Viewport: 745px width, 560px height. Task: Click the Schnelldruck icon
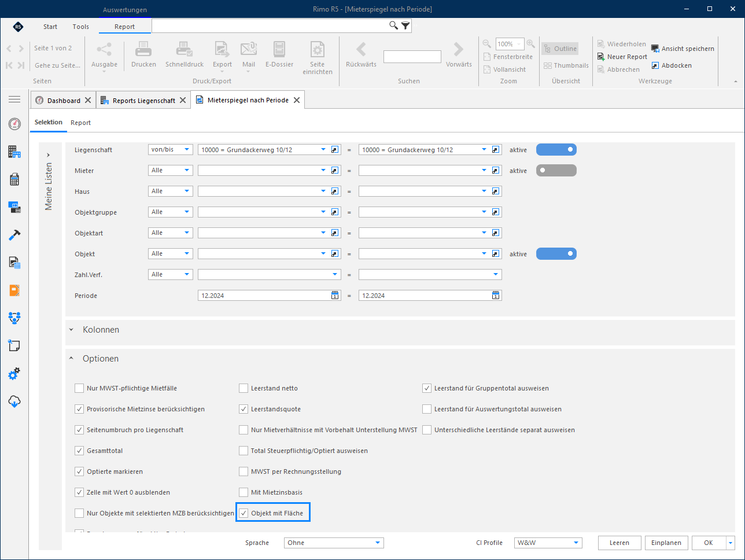click(185, 49)
